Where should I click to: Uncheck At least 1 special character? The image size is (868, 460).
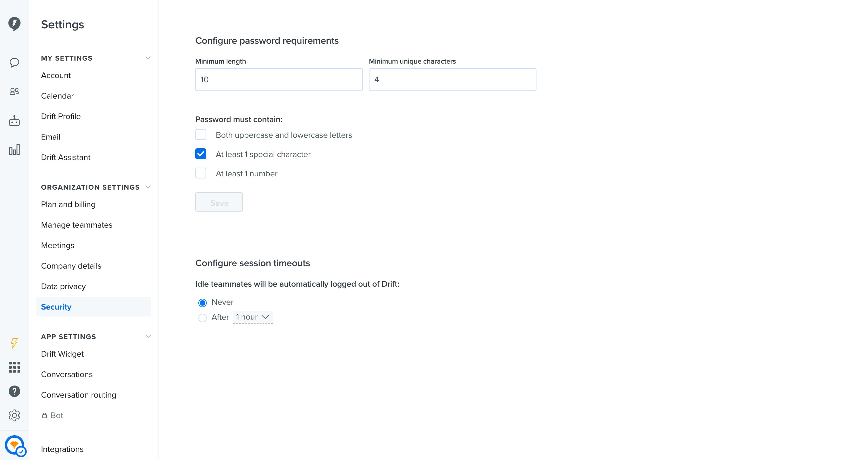[200, 154]
